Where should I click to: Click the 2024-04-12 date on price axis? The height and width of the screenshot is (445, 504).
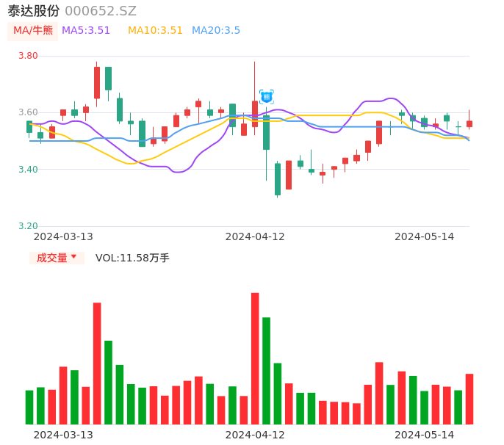[x=255, y=236]
